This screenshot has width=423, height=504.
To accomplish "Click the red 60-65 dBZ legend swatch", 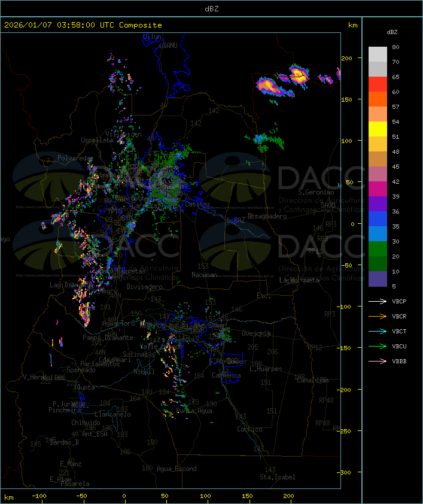I will 378,84.
